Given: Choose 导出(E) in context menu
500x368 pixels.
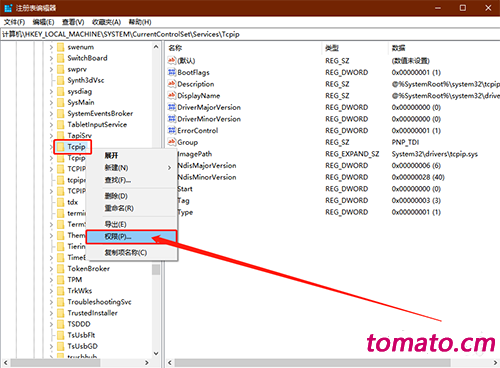Looking at the screenshot, I should (x=131, y=224).
